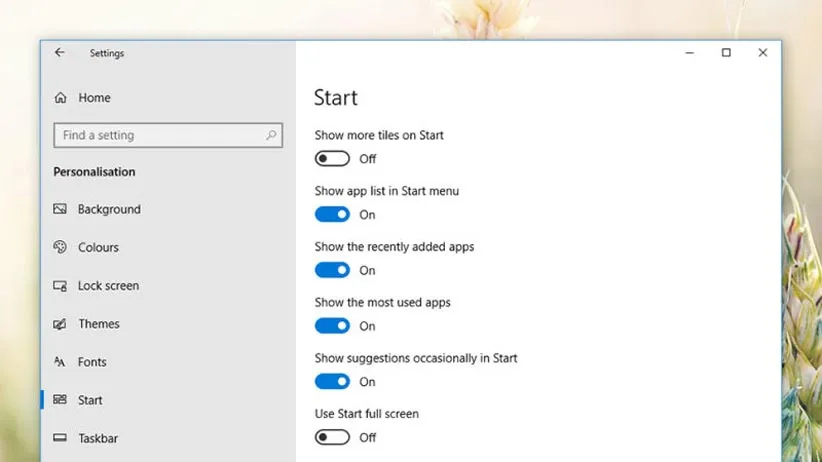Disable Show suggestions occasionally in Start
Screen dimensions: 822x462
(x=332, y=381)
